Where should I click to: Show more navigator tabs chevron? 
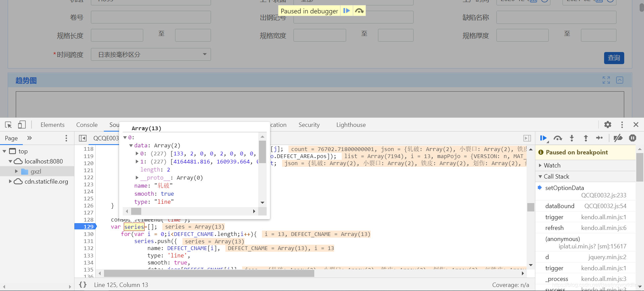(x=30, y=138)
